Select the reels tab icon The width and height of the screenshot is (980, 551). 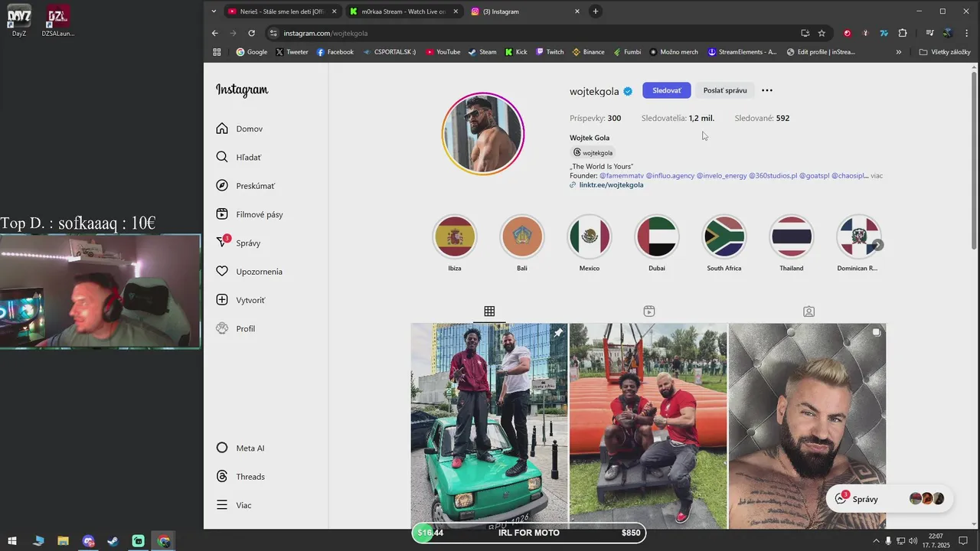(649, 311)
